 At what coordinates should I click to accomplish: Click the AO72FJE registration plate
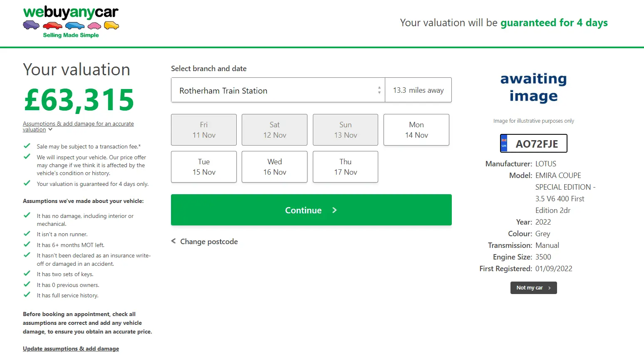(537, 144)
